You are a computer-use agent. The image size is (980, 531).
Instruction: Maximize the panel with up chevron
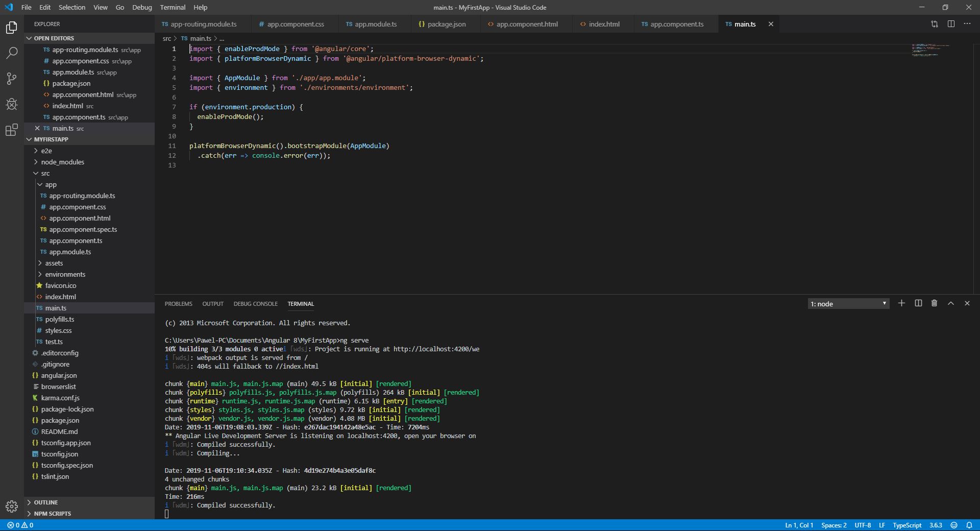[951, 303]
